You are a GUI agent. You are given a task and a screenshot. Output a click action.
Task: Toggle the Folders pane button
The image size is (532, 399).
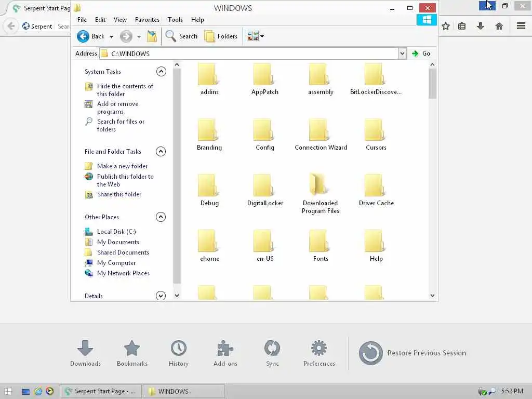click(x=221, y=36)
